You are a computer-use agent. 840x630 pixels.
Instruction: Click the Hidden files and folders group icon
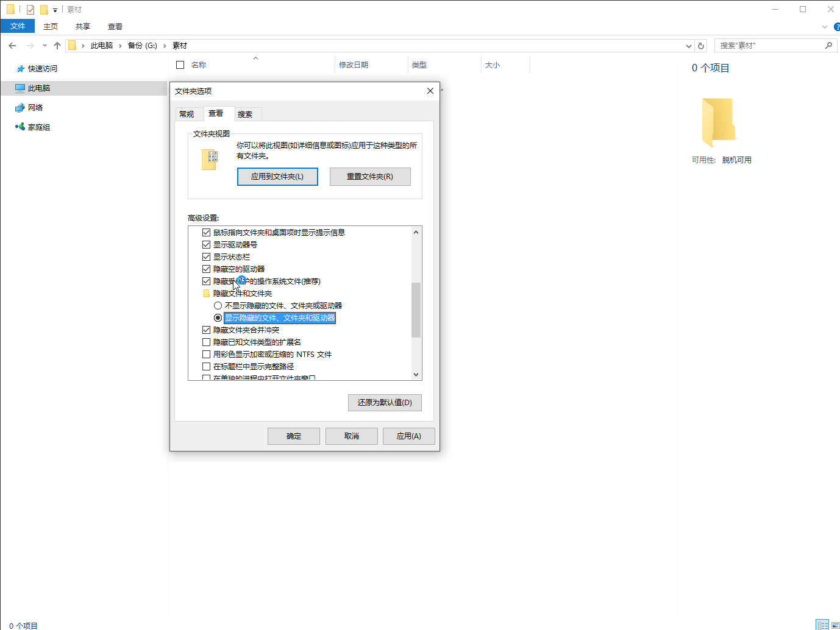click(206, 294)
